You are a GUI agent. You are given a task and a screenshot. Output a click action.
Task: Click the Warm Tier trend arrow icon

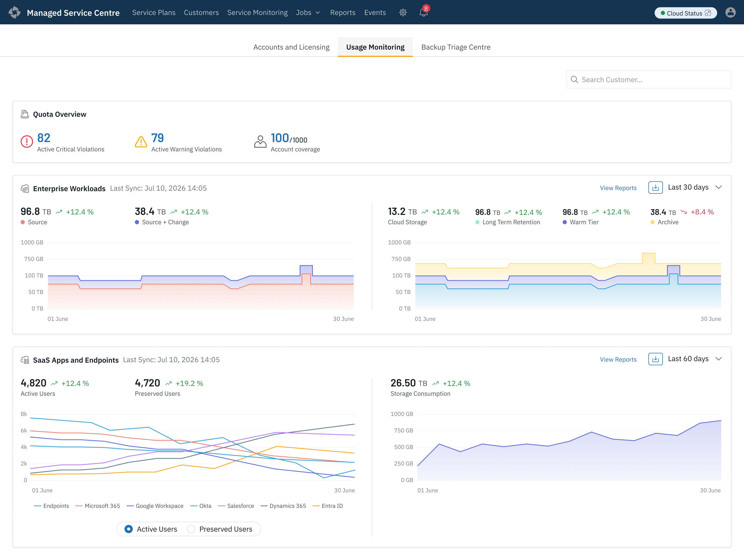click(x=595, y=212)
